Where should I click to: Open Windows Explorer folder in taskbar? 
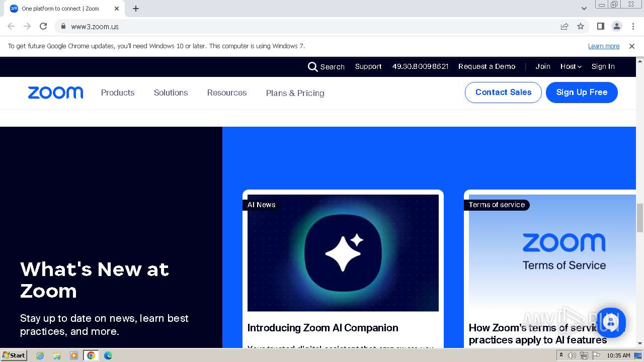tap(57, 355)
